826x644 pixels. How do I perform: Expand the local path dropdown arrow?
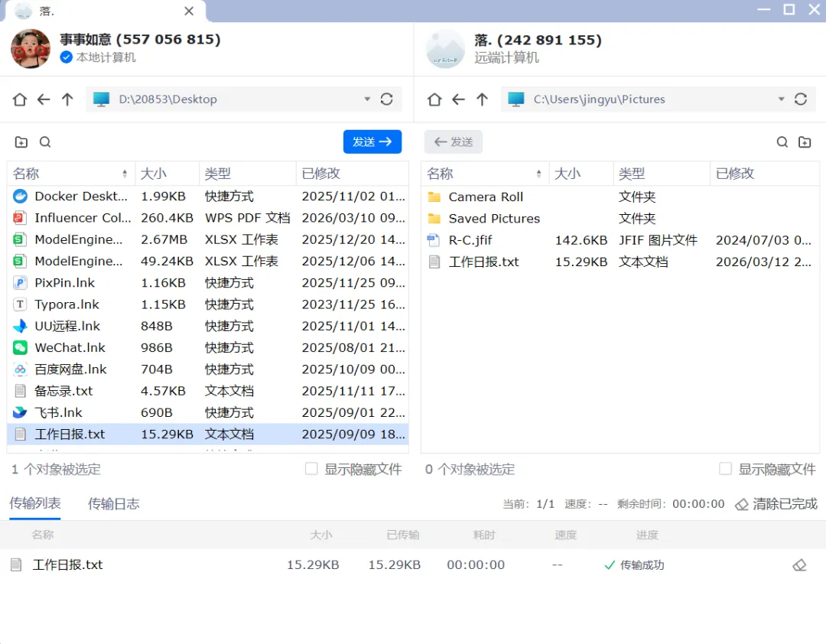(367, 99)
